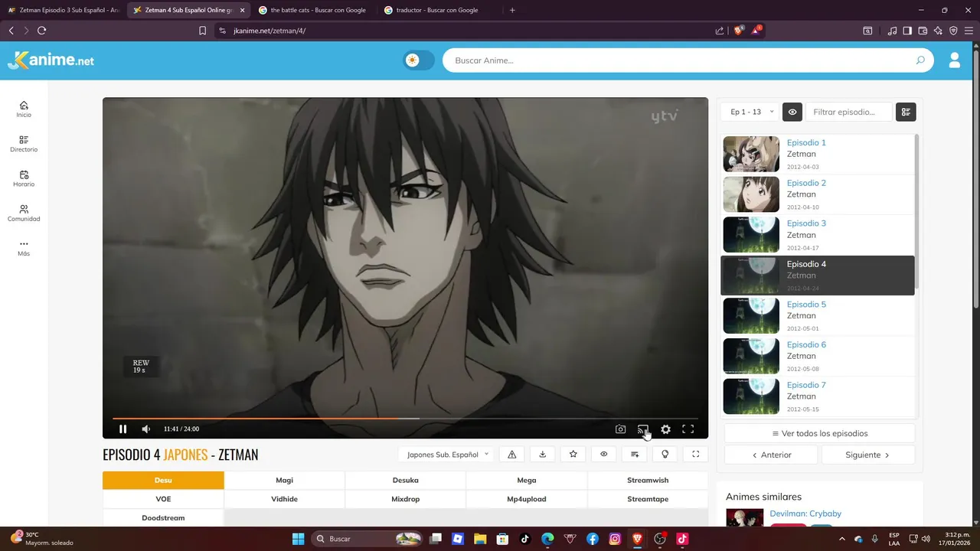Open the Devilman: Crybaby similar anime link

coord(805,514)
